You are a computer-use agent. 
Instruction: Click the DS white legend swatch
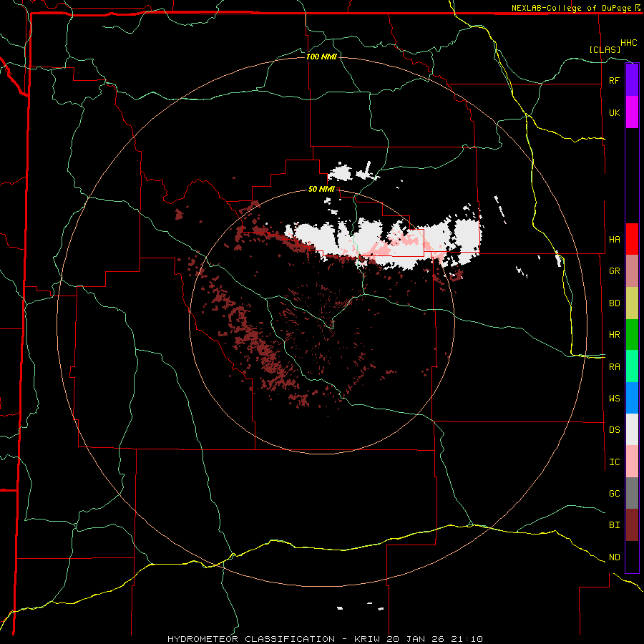[632, 429]
